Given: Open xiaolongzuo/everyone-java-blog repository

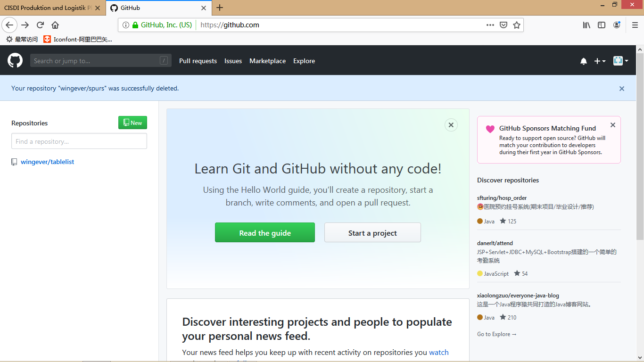Looking at the screenshot, I should [518, 296].
